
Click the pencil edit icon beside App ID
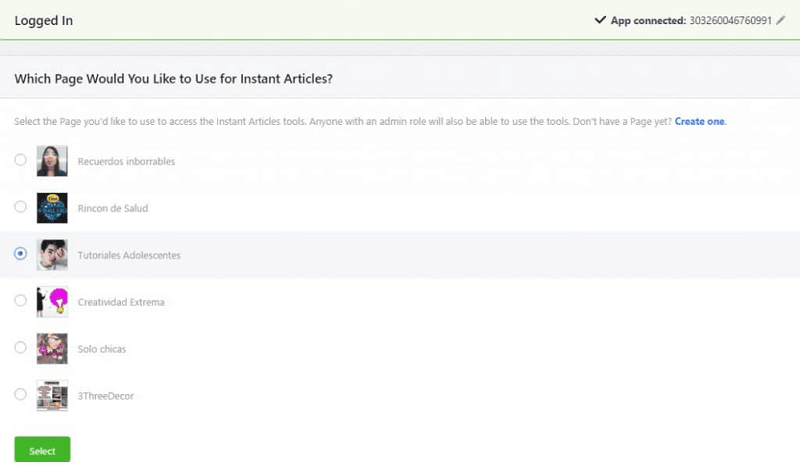click(x=781, y=20)
